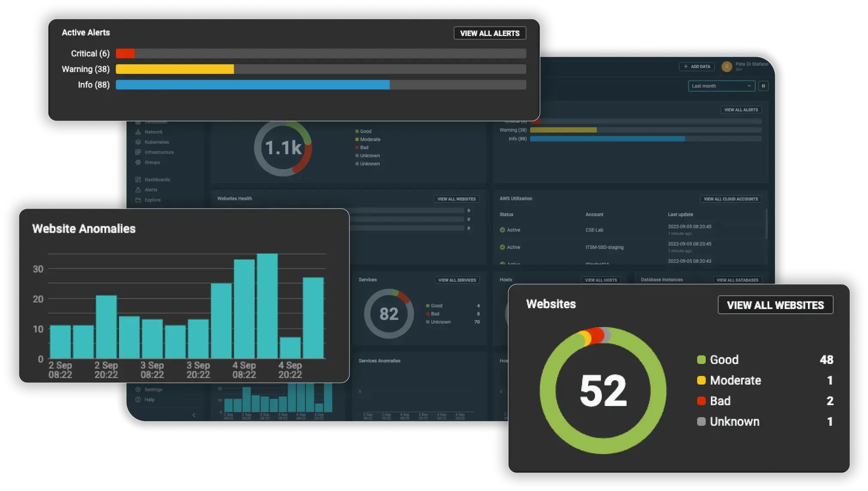This screenshot has width=868, height=491.
Task: Click the blue Info (88) alert bar
Action: [x=252, y=85]
